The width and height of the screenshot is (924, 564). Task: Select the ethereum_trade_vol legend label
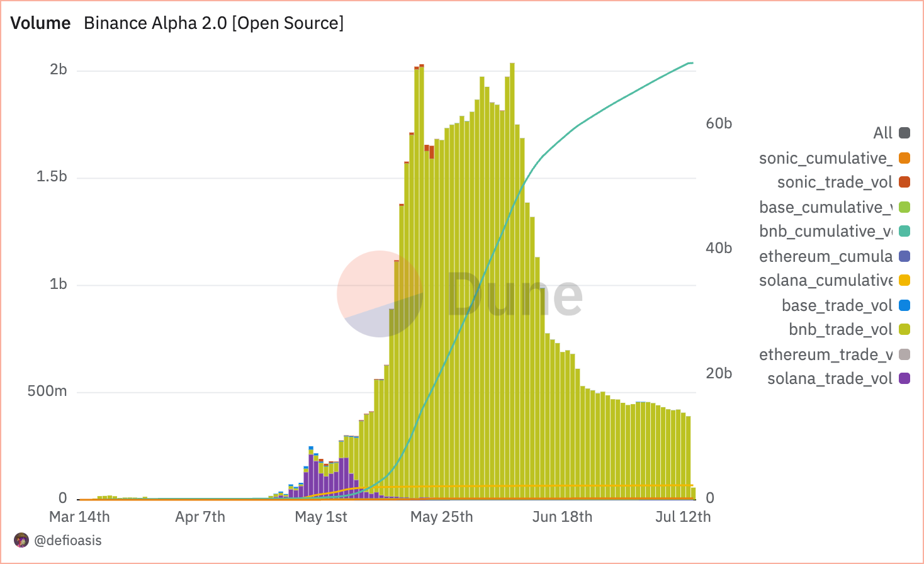826,354
